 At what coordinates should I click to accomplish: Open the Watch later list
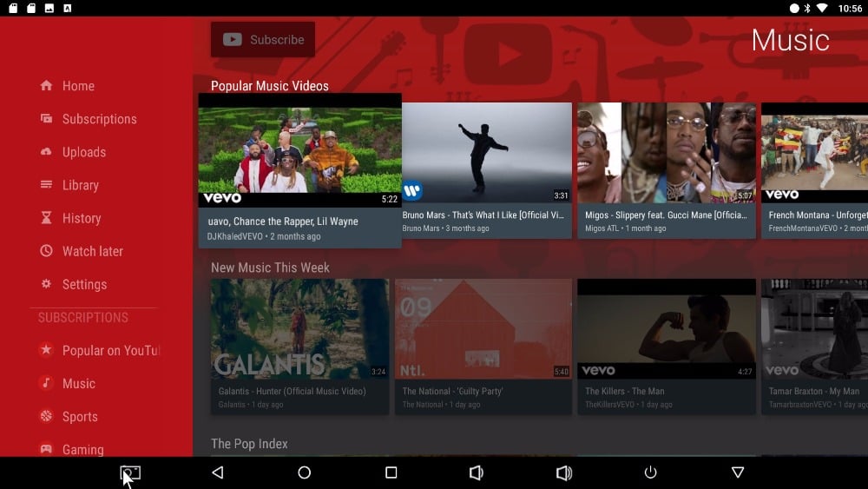click(81, 251)
